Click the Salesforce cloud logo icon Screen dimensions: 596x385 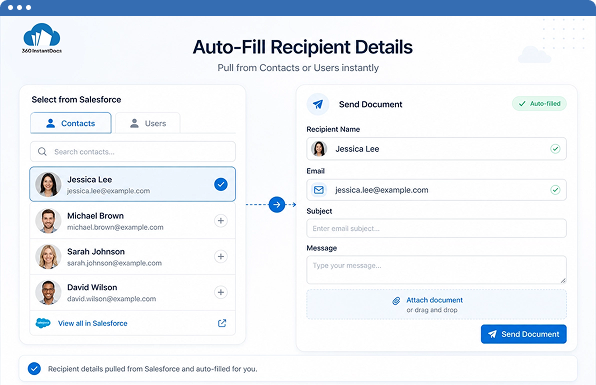[43, 323]
